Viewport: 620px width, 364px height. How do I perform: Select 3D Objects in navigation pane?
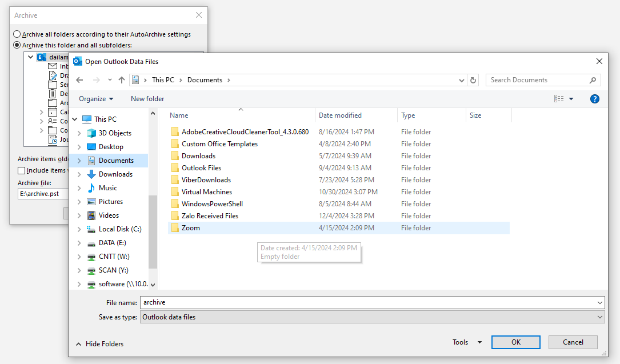[115, 133]
